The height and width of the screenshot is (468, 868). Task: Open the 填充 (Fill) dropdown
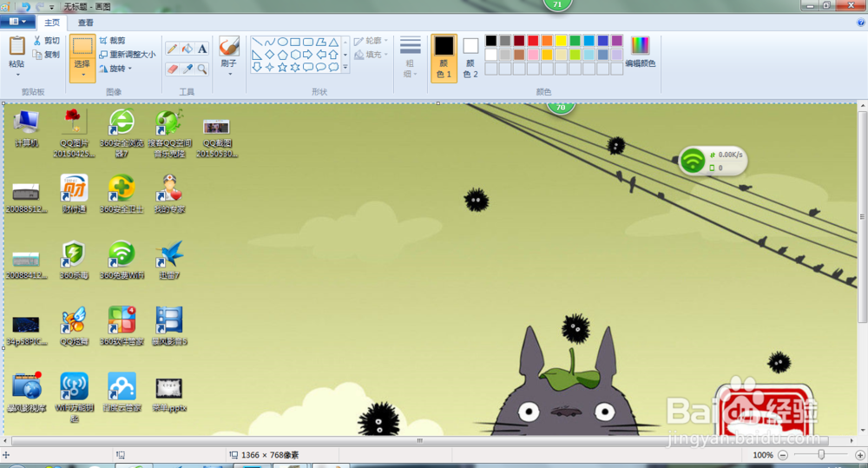[371, 55]
